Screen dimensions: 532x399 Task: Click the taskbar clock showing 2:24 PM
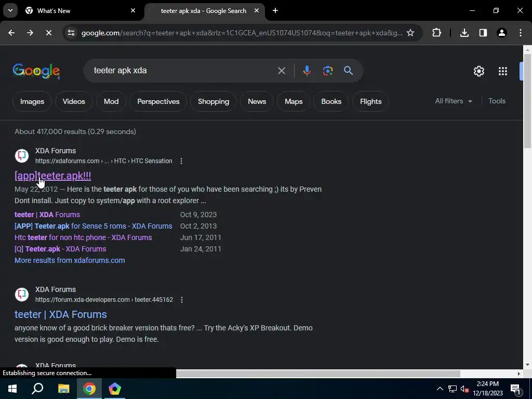click(x=487, y=389)
